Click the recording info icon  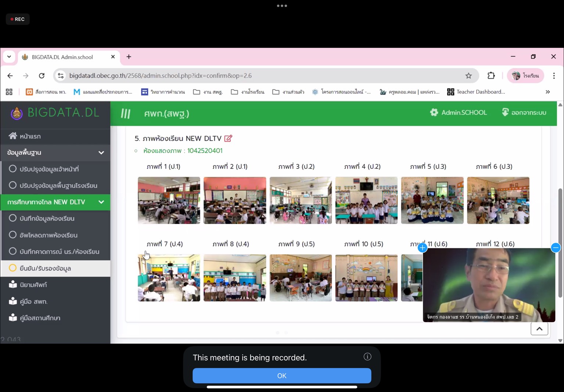point(367,357)
